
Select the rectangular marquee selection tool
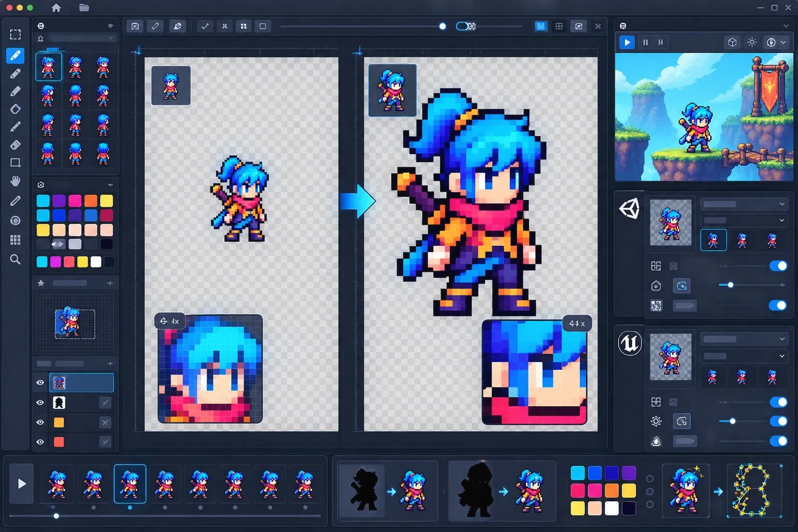(x=16, y=35)
